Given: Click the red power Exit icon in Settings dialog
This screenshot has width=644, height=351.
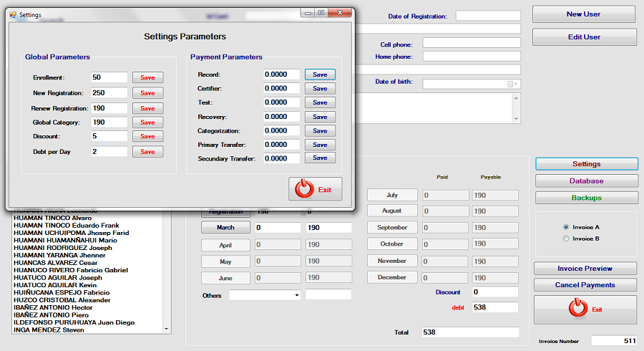Looking at the screenshot, I should click(306, 189).
